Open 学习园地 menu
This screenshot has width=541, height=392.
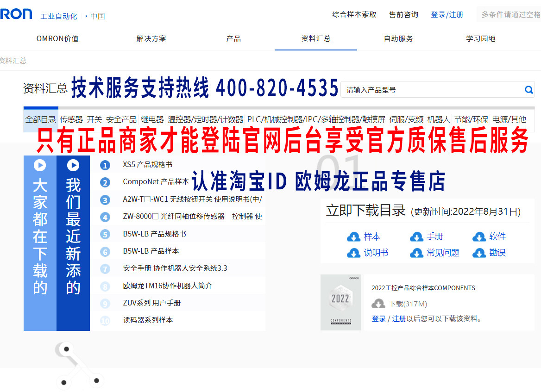(481, 38)
